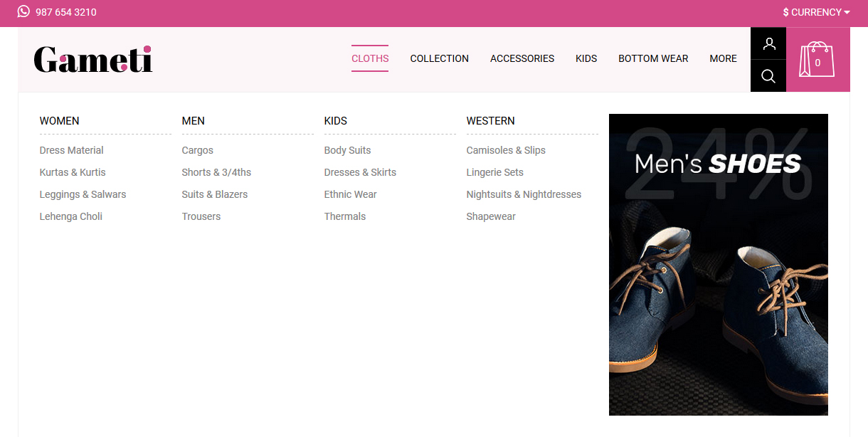Open the Accessories menu
The height and width of the screenshot is (437, 868).
(522, 58)
